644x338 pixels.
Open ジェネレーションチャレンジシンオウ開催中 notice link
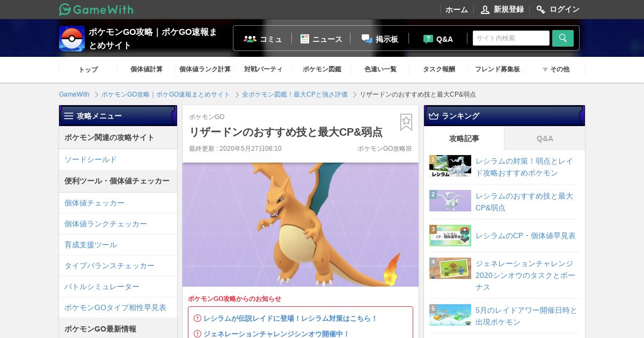tap(276, 334)
